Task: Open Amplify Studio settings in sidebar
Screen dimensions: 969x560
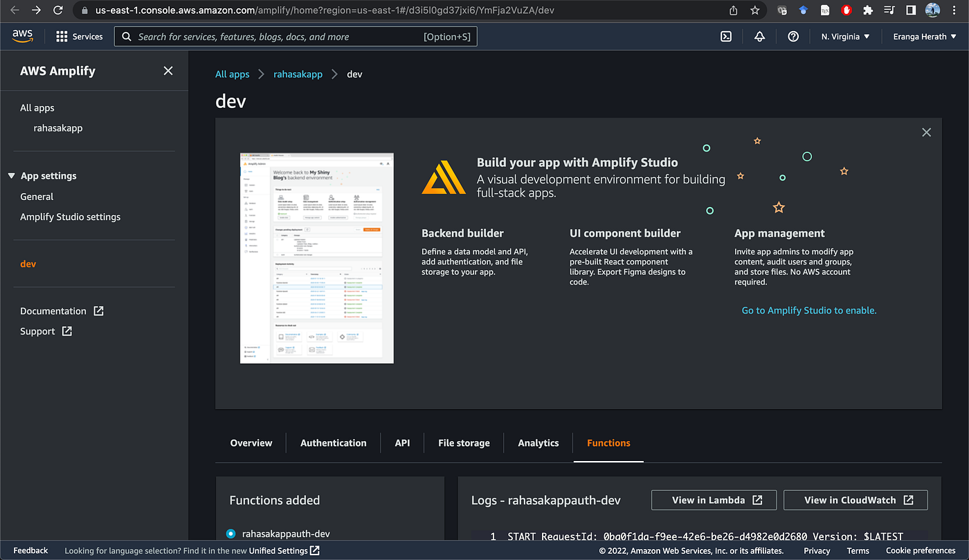Action: click(x=71, y=217)
